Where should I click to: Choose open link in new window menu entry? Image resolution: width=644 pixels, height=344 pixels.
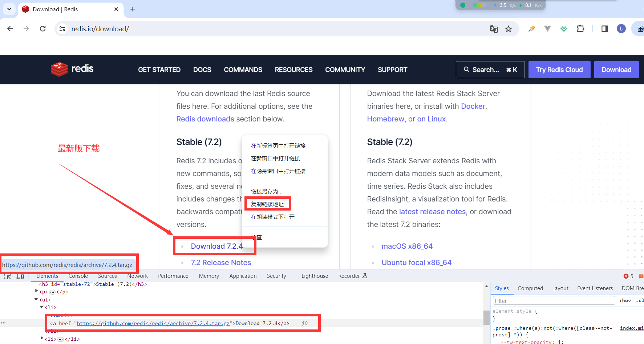[x=285, y=158]
